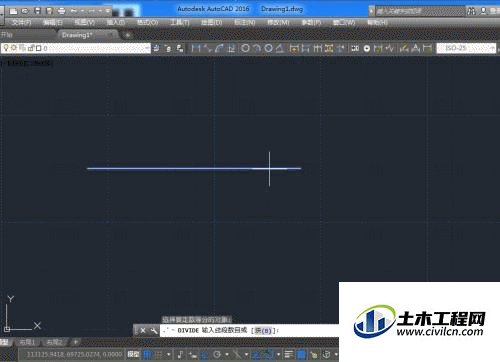Expand the search box arrow in title bar
The width and height of the screenshot is (500, 362).
pos(371,11)
